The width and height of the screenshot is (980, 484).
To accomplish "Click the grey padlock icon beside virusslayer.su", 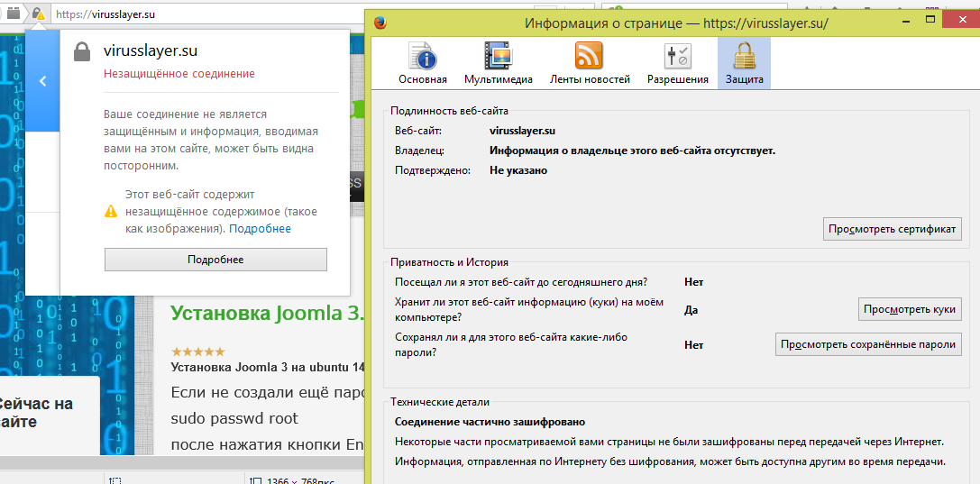I will [83, 51].
